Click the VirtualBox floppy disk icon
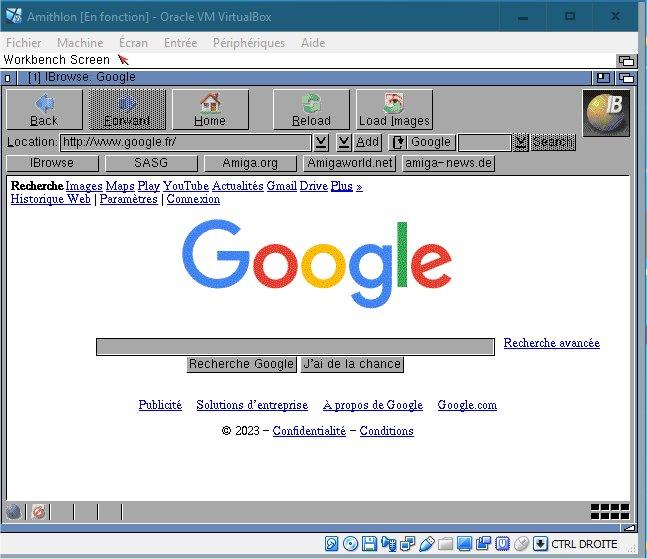The width and height of the screenshot is (647, 559). click(369, 544)
